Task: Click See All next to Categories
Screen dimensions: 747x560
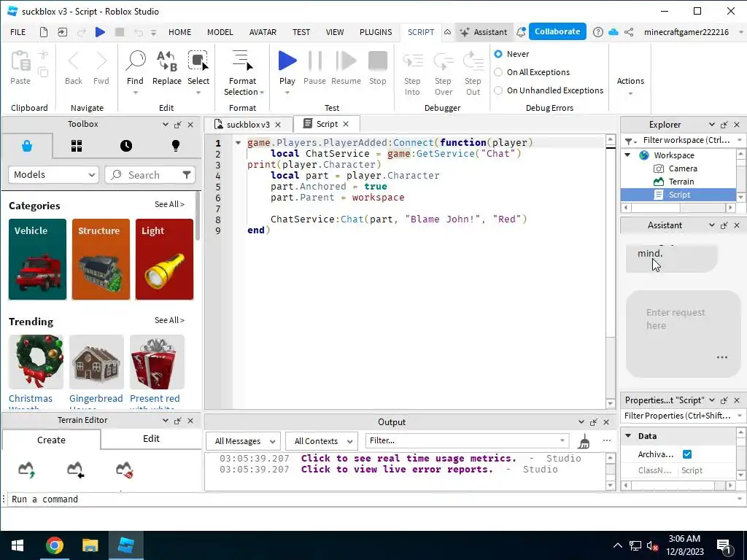Action: pos(169,204)
